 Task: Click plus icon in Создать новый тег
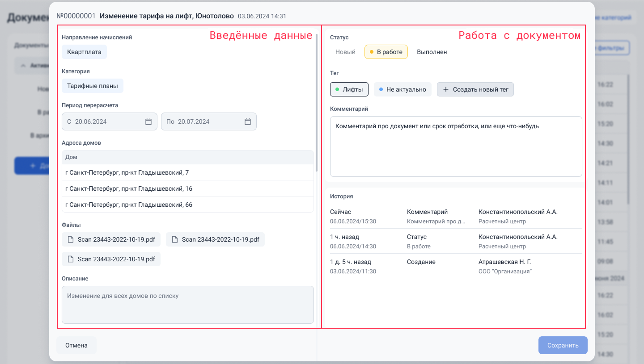pos(445,89)
